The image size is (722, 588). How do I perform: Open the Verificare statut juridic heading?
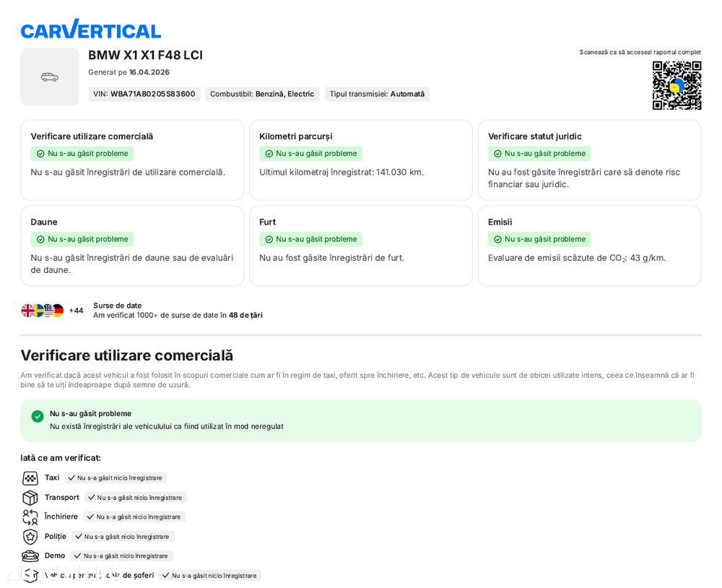(534, 137)
